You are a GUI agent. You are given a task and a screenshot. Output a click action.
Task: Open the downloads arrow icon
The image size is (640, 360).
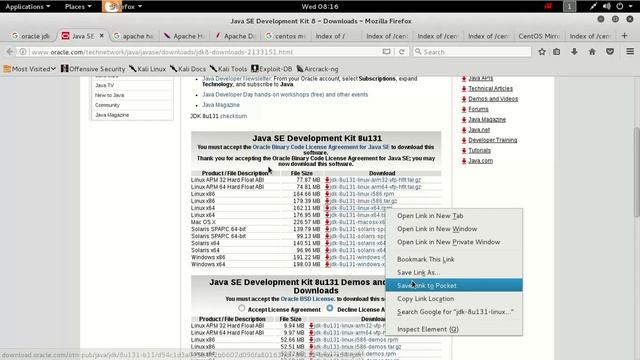coord(574,52)
